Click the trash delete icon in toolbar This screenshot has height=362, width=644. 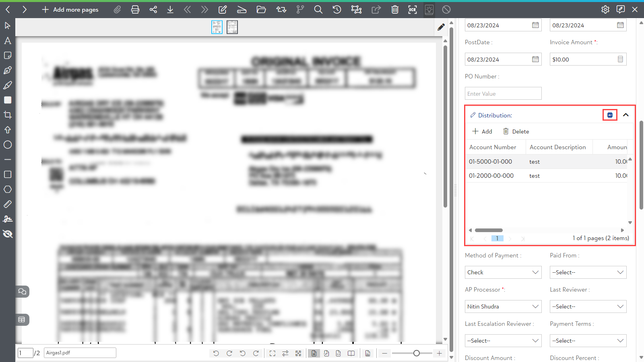tap(395, 10)
